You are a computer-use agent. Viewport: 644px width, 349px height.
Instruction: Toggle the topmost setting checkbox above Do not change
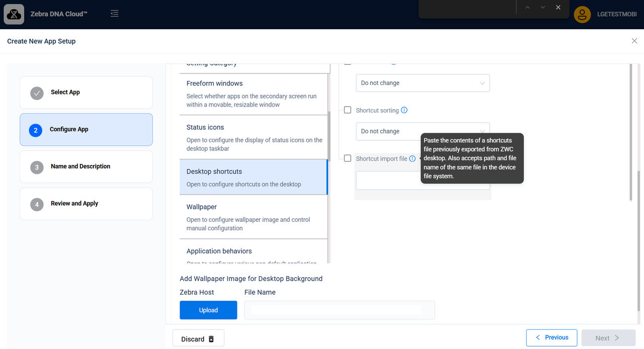pos(347,61)
